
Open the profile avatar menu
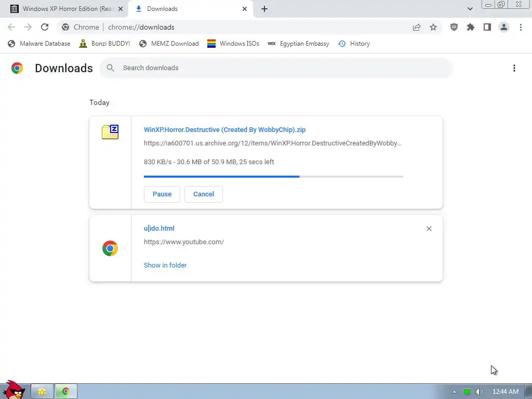pyautogui.click(x=504, y=27)
